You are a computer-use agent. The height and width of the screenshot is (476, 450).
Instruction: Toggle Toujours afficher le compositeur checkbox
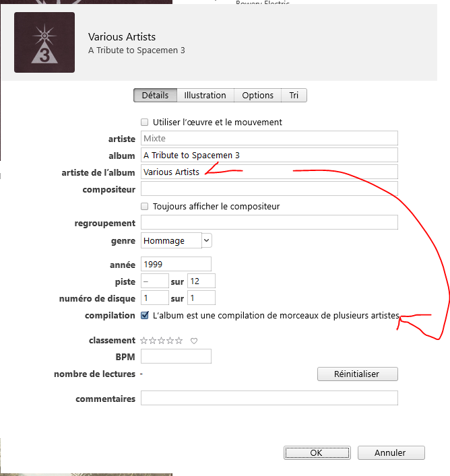coord(145,207)
